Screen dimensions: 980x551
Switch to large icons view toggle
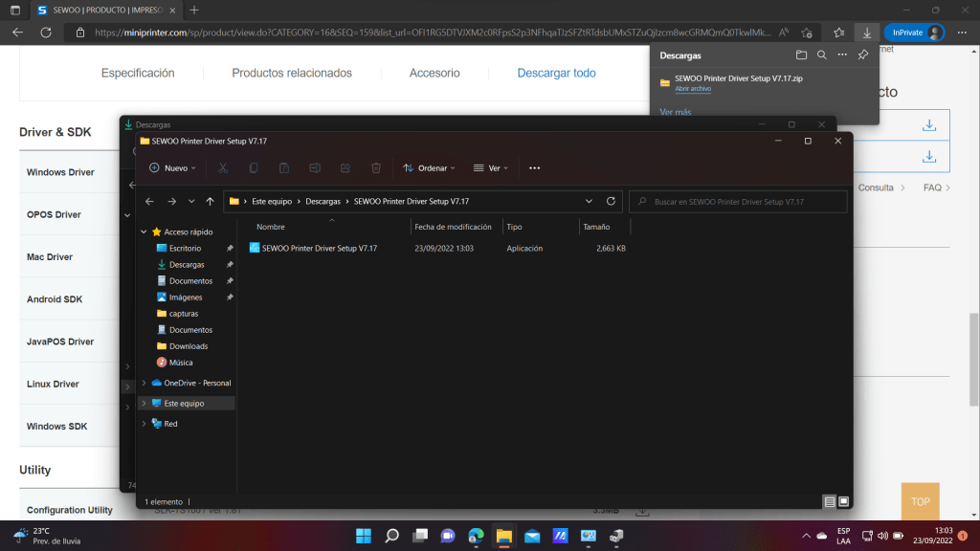(x=843, y=501)
